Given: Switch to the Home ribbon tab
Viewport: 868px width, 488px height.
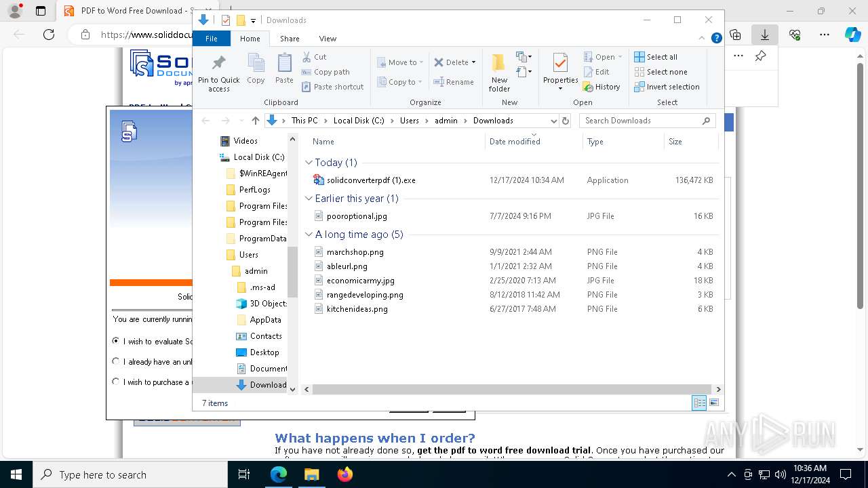Looking at the screenshot, I should pos(250,39).
